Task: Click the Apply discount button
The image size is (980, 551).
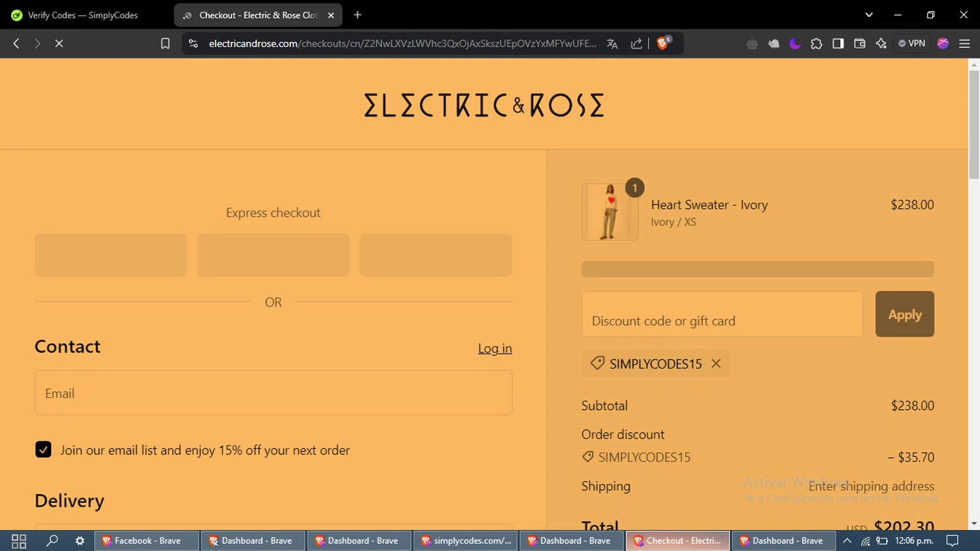Action: click(x=904, y=314)
